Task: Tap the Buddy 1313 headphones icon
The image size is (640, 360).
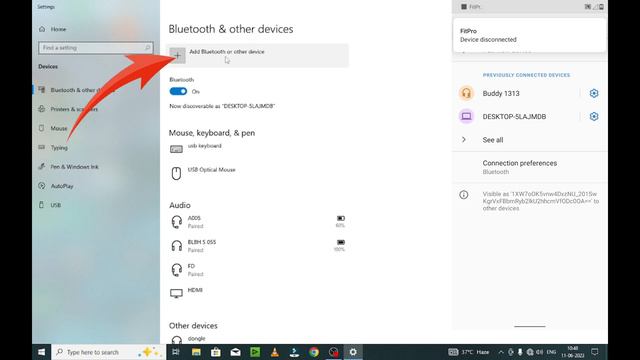Action: 467,93
